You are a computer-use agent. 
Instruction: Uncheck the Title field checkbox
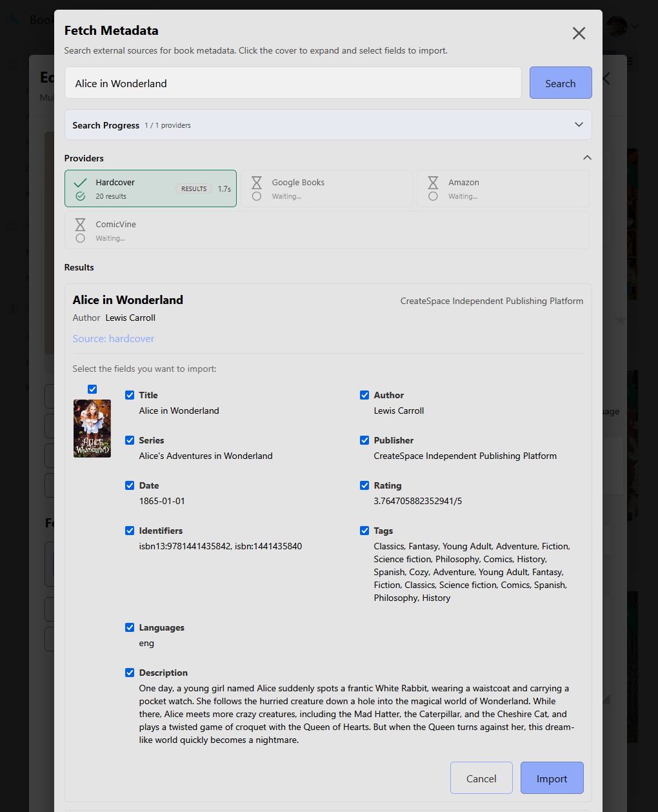point(130,395)
